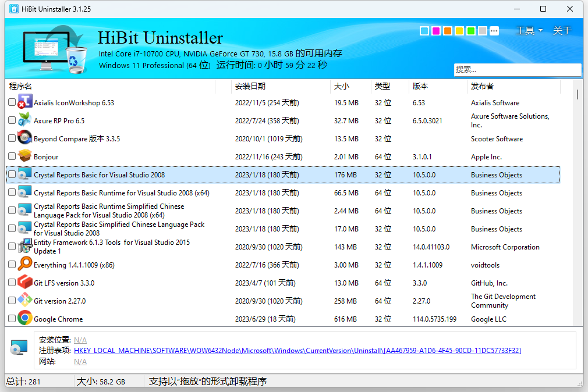Open more color themes via ellipsis button
Image resolution: width=588 pixels, height=392 pixels.
(x=494, y=31)
